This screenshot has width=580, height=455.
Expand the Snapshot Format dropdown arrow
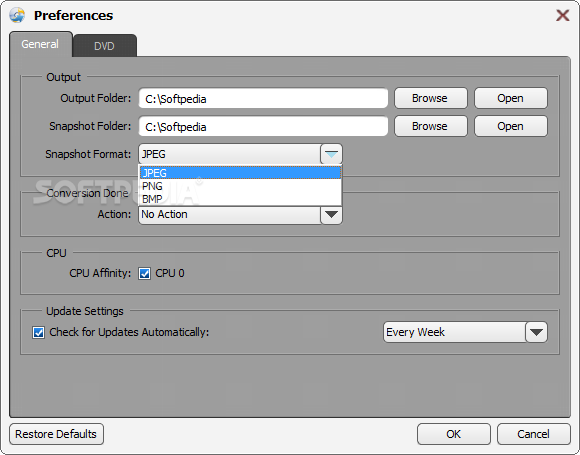tap(331, 154)
